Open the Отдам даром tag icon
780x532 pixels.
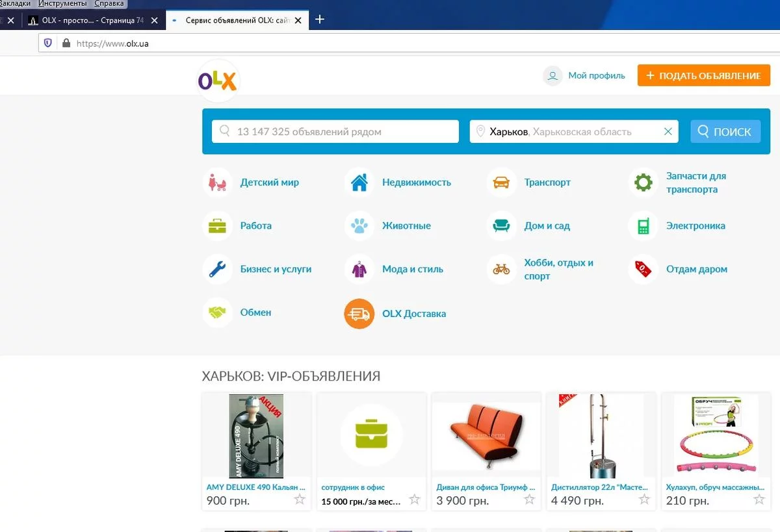(x=643, y=269)
